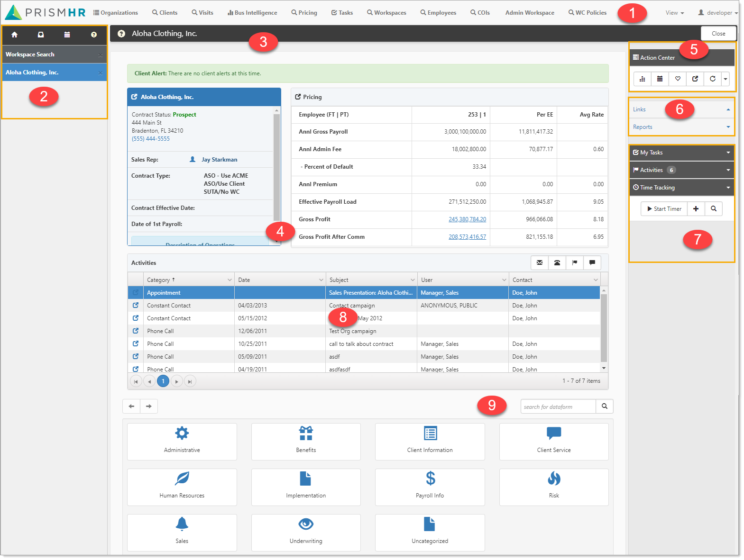Go back with the left arrow button
Screen dimensions: 744x560
pyautogui.click(x=131, y=406)
